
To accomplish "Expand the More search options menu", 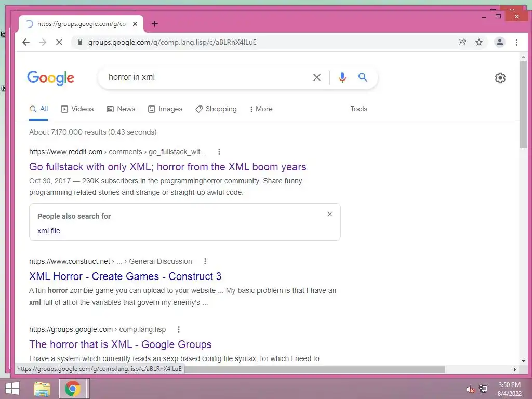I will tap(261, 109).
